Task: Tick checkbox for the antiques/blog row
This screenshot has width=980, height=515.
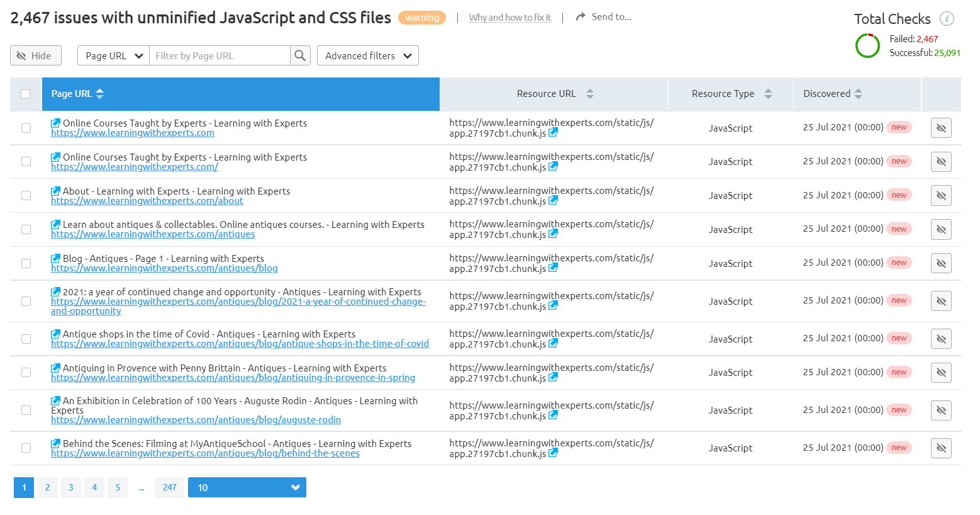Action: 26,263
